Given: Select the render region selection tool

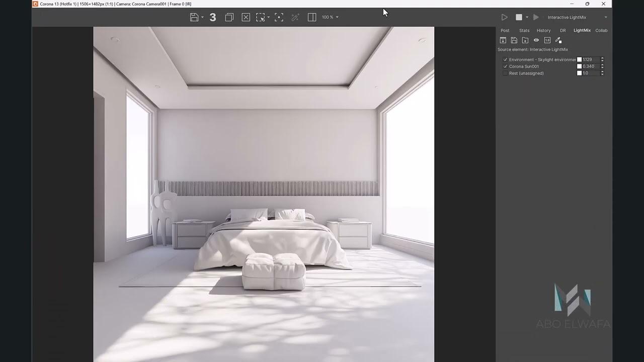Looking at the screenshot, I should [260, 17].
